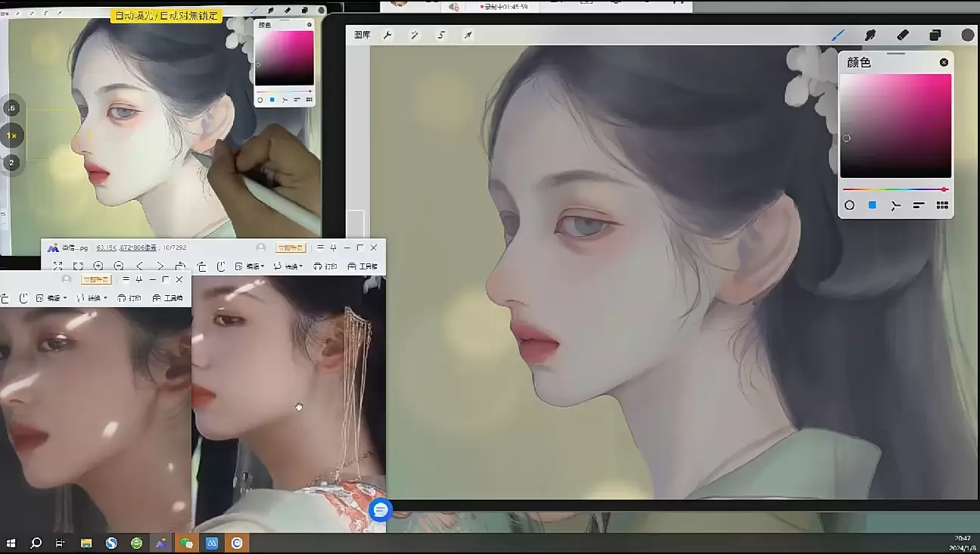Viewport: 980px width, 554px height.
Task: Open File Explorer from taskbar
Action: tap(86, 543)
